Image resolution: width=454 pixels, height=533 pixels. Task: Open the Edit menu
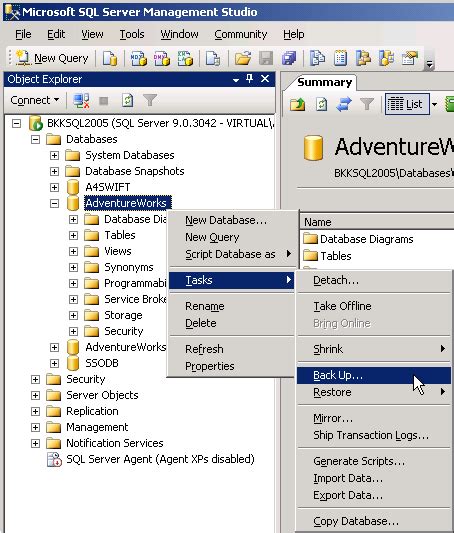(x=56, y=34)
